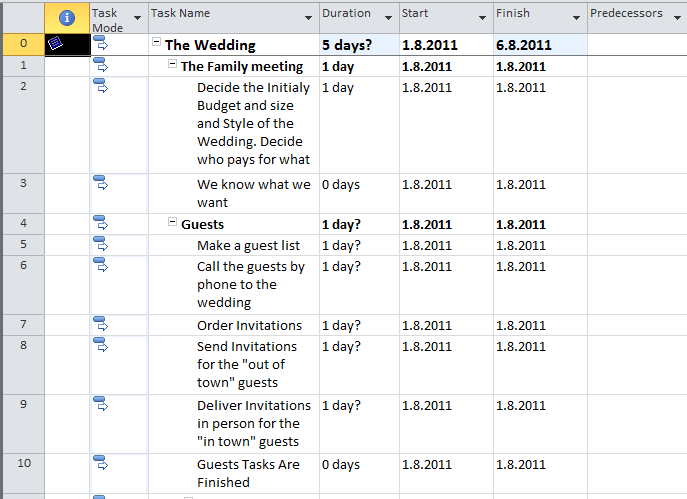This screenshot has width=687, height=499.
Task: Click task mode icon for Order Invitations row
Action: (100, 324)
